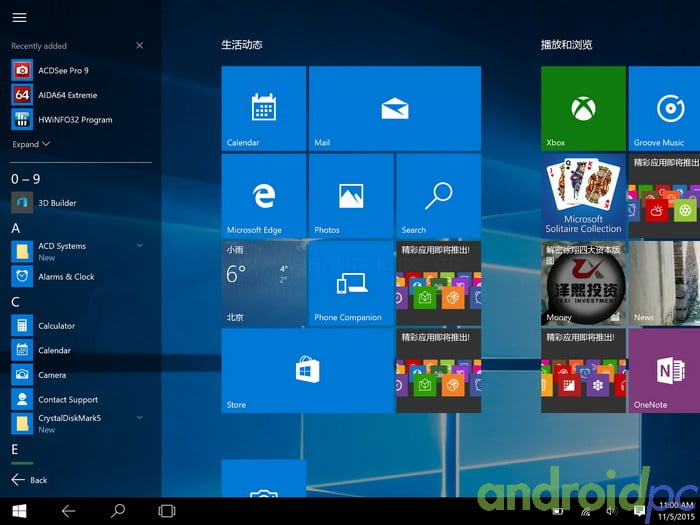Viewport: 700px width, 525px height.
Task: Open Camera in the app list
Action: pos(80,375)
